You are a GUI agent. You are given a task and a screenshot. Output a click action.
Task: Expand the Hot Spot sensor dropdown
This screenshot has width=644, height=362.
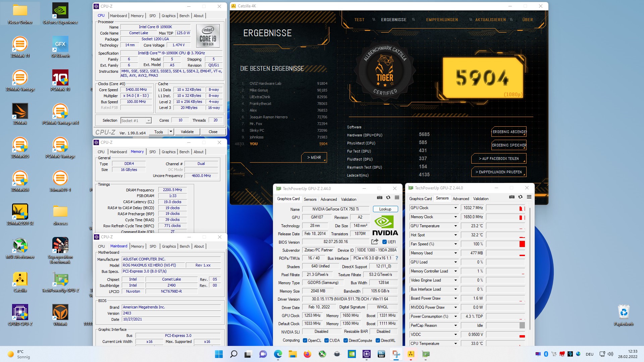click(455, 235)
